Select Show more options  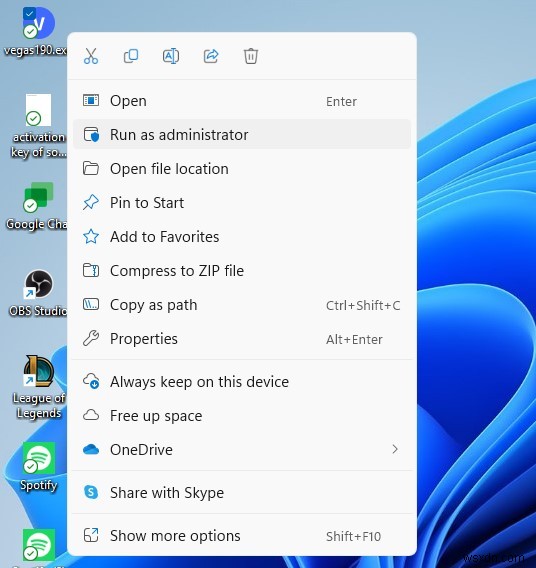(242, 535)
